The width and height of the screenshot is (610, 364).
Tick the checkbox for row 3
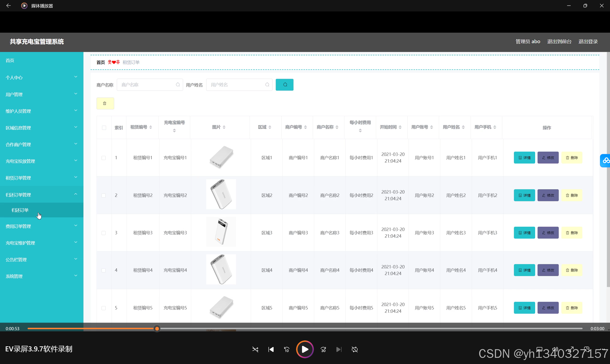click(104, 233)
